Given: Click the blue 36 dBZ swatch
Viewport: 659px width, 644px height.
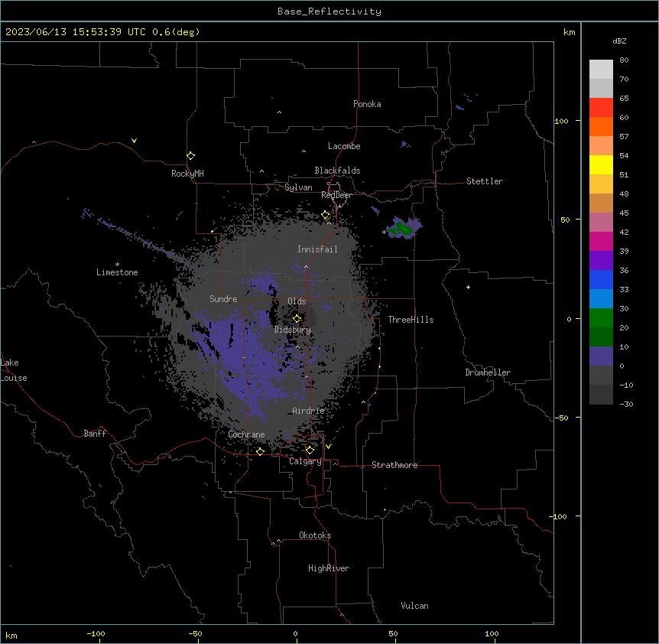Looking at the screenshot, I should (601, 279).
